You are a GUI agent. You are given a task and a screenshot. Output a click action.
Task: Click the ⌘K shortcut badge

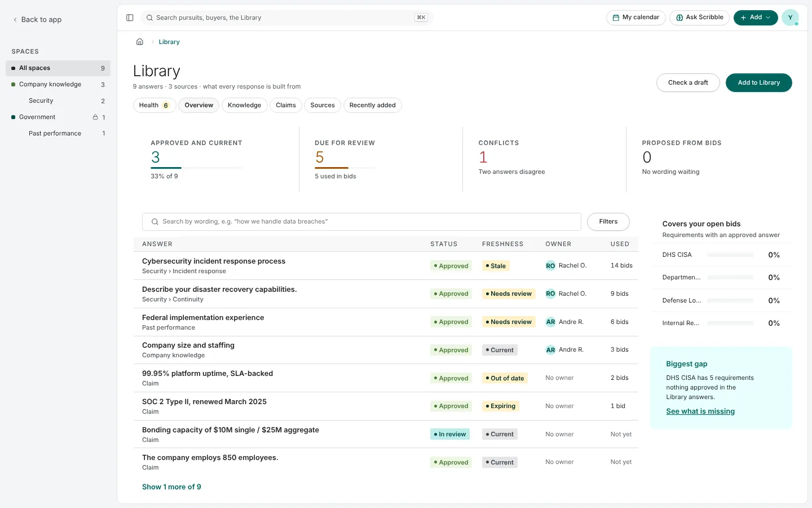[x=421, y=17]
